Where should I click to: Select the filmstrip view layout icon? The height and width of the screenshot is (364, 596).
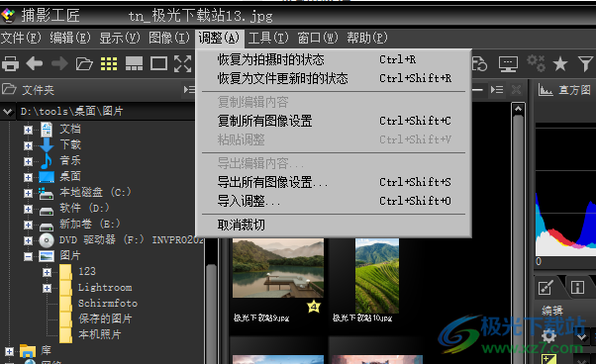pyautogui.click(x=134, y=63)
